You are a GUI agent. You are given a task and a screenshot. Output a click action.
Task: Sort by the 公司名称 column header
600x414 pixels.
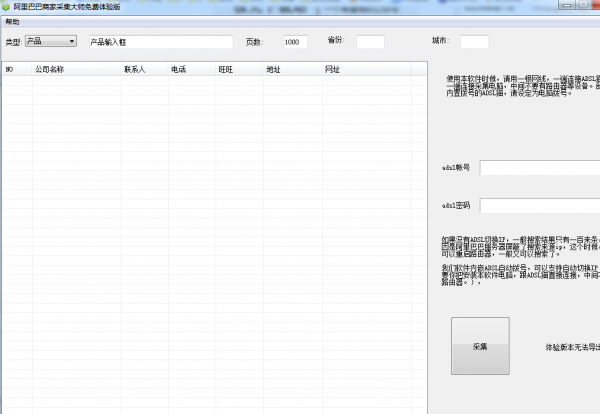[x=49, y=70]
